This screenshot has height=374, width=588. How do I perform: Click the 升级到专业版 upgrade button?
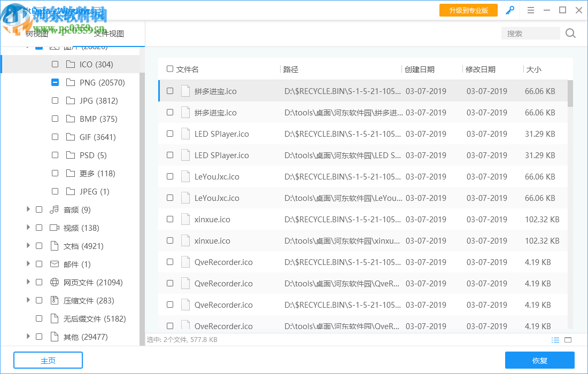coord(468,10)
